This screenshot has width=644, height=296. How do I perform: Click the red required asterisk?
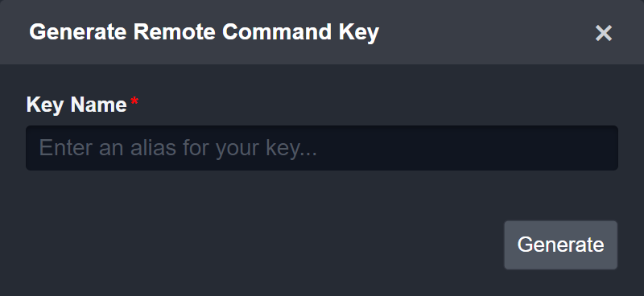pos(134,102)
